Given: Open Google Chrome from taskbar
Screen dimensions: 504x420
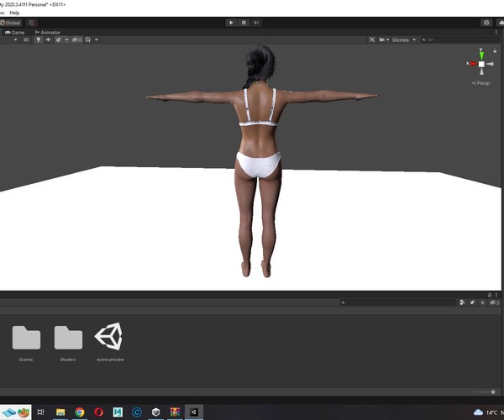Looking at the screenshot, I should [x=80, y=412].
